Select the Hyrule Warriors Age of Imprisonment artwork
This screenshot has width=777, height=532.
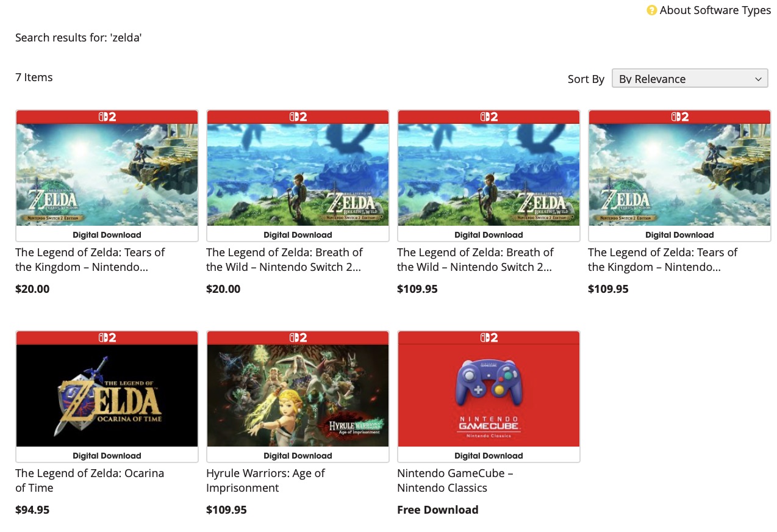(298, 395)
